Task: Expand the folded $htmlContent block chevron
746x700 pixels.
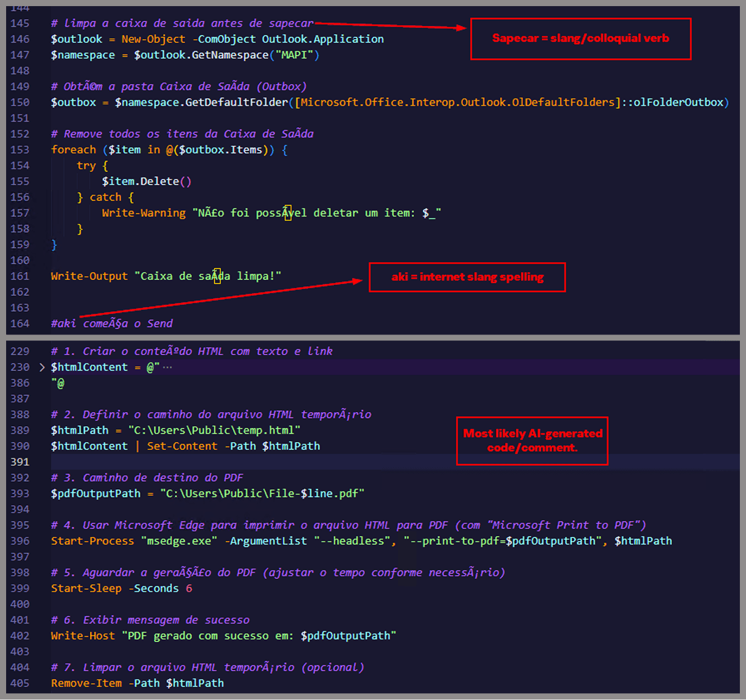Action: click(42, 367)
